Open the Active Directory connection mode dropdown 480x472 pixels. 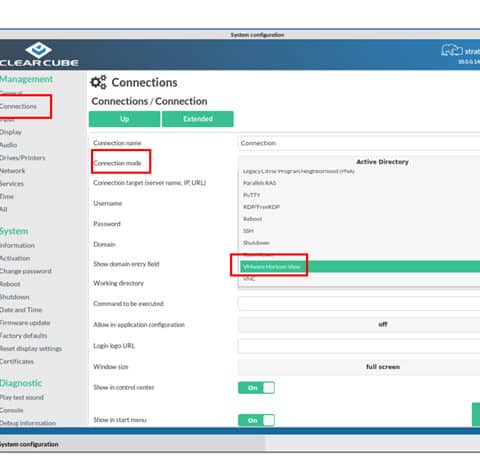pyautogui.click(x=359, y=162)
